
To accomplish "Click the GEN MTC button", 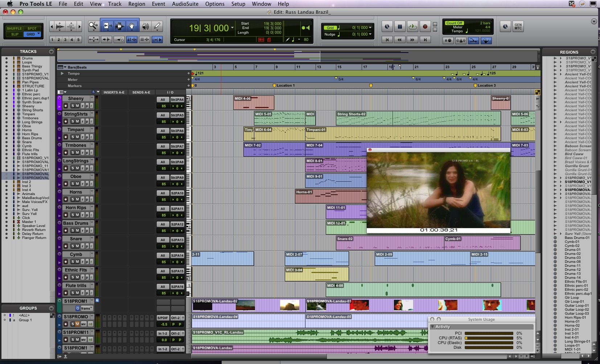I will [x=518, y=26].
